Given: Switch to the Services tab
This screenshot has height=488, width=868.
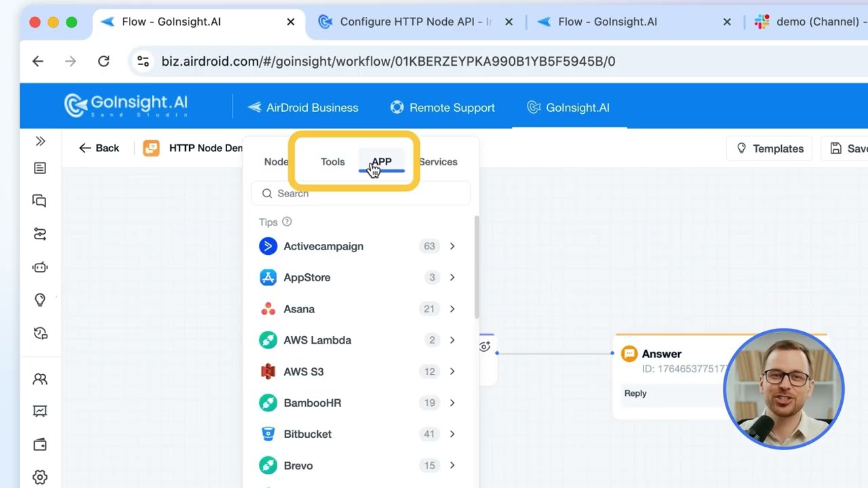Looking at the screenshot, I should point(438,161).
